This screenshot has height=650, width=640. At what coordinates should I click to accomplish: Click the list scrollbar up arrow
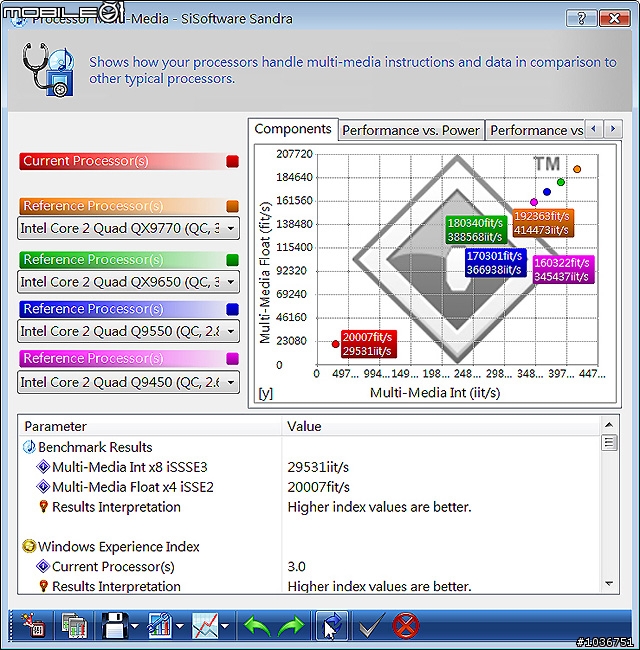[x=609, y=425]
